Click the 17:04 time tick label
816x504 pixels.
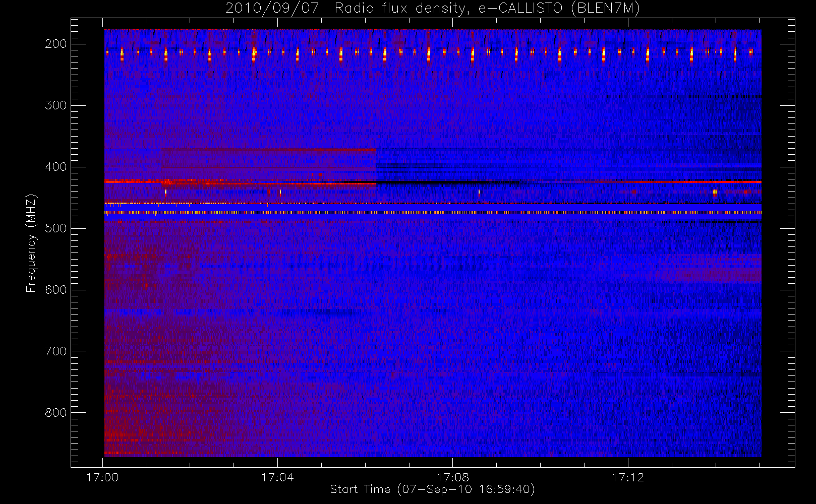pyautogui.click(x=277, y=477)
